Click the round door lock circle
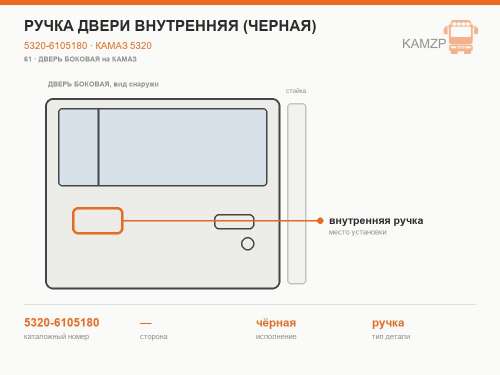The height and width of the screenshot is (375, 500). (247, 244)
